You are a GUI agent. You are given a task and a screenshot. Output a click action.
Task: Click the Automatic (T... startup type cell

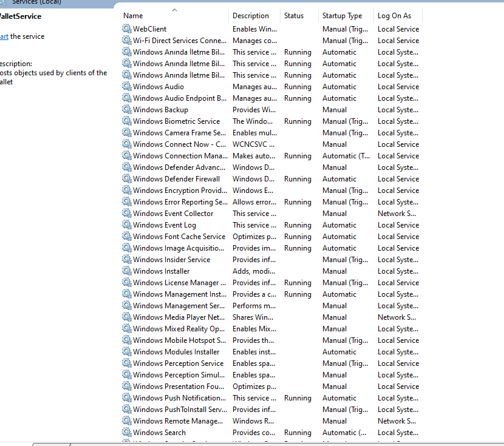(346, 156)
